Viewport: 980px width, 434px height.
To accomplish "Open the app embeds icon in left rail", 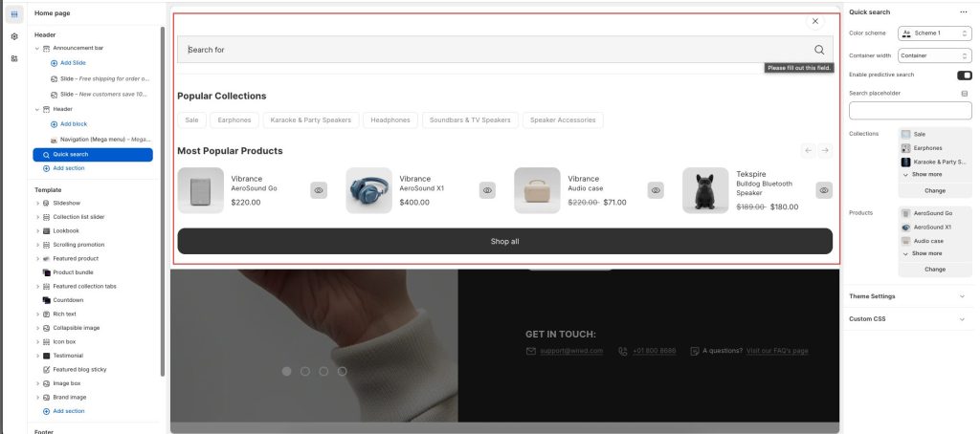I will click(13, 58).
